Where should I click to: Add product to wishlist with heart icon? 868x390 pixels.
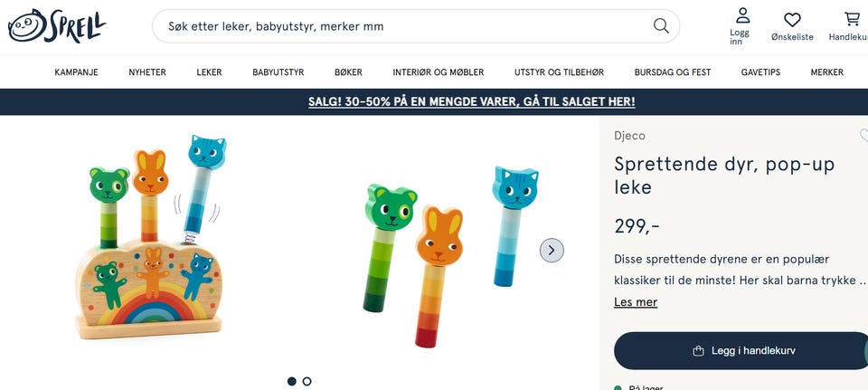[x=864, y=135]
